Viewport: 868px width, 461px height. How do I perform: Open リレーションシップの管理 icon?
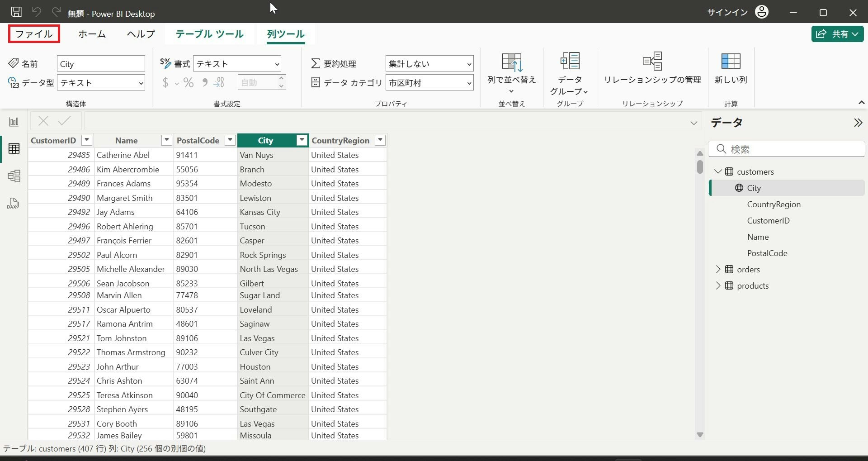652,61
